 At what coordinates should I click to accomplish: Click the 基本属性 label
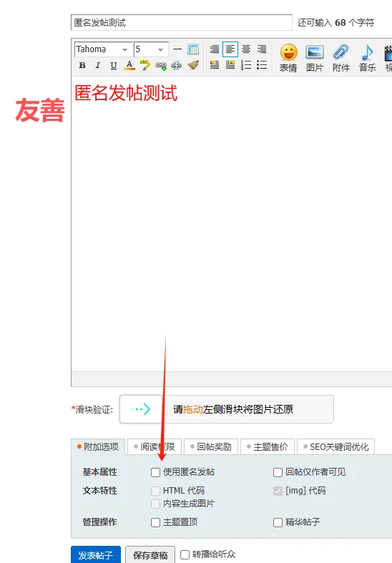pos(100,472)
